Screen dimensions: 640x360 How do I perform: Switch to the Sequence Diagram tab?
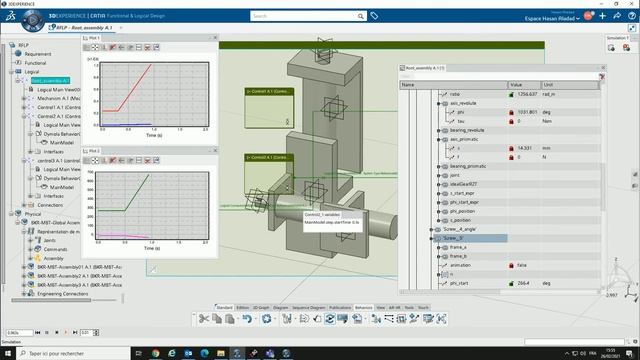pos(308,308)
